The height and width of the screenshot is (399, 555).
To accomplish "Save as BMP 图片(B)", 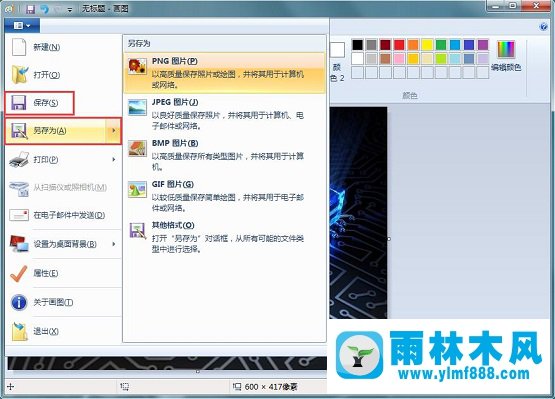I will (224, 155).
